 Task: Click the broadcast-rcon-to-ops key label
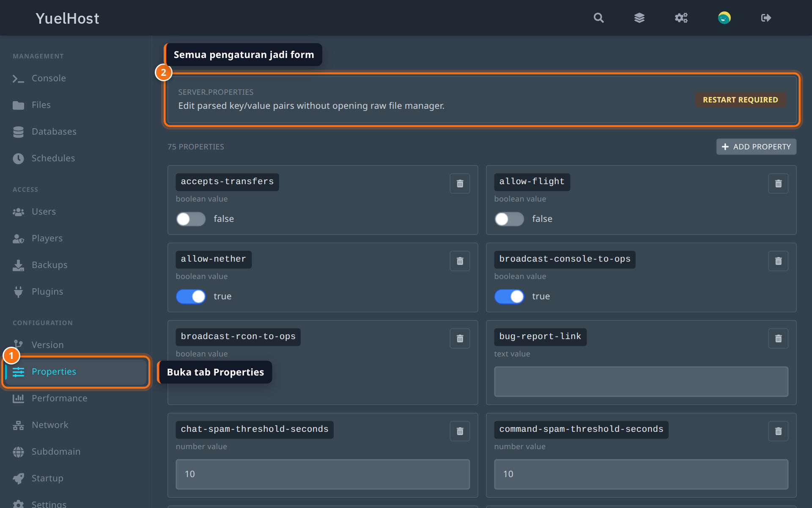[238, 337]
